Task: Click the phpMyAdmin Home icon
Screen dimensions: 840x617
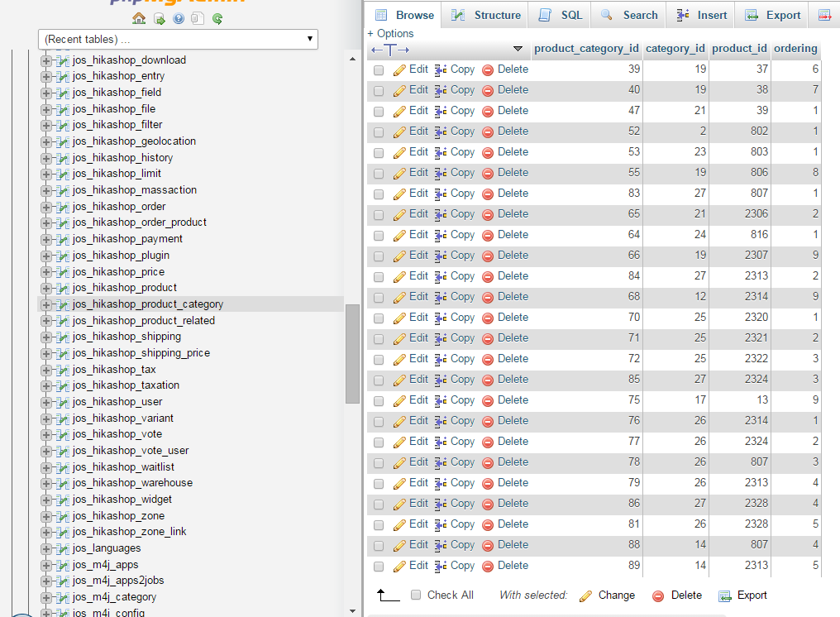Action: [139, 18]
